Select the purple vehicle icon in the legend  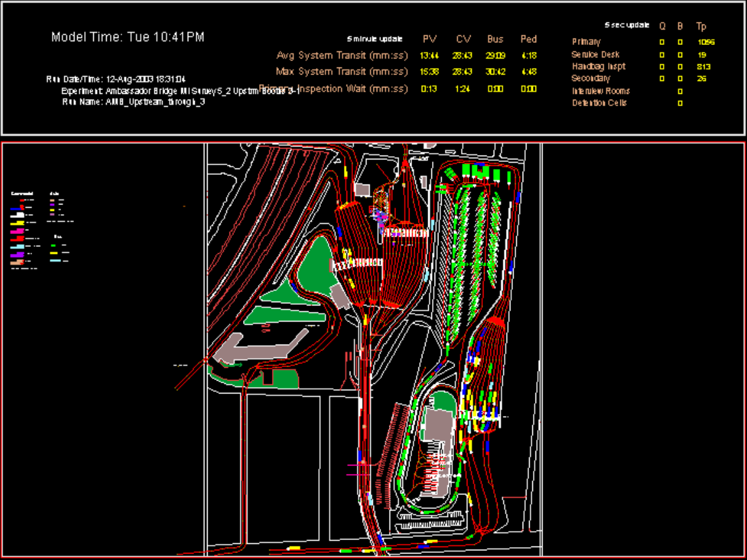tap(18, 254)
